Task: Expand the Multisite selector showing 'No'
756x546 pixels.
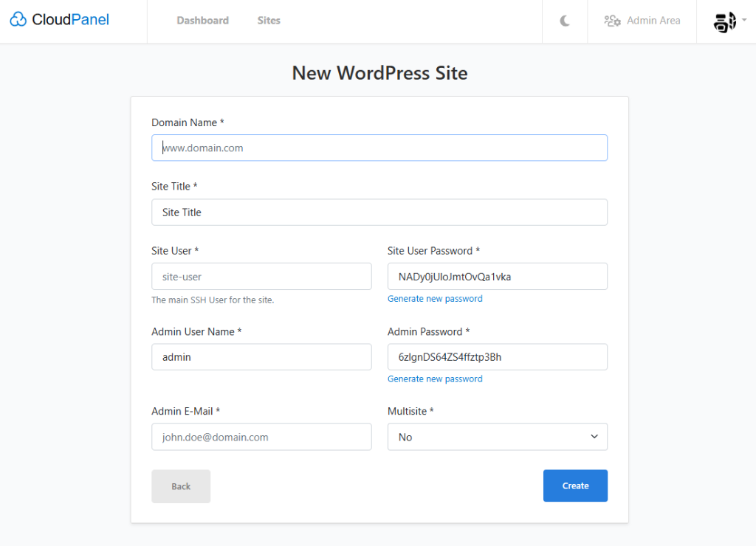Action: coord(497,437)
